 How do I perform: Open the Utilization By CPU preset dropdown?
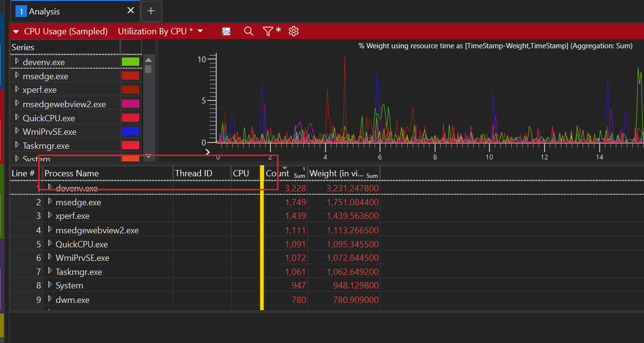point(161,31)
